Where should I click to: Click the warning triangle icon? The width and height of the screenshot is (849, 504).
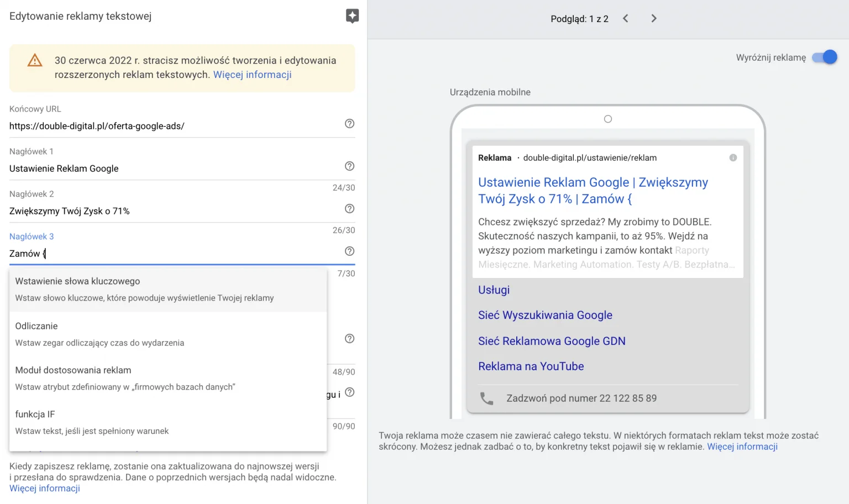[x=35, y=61]
